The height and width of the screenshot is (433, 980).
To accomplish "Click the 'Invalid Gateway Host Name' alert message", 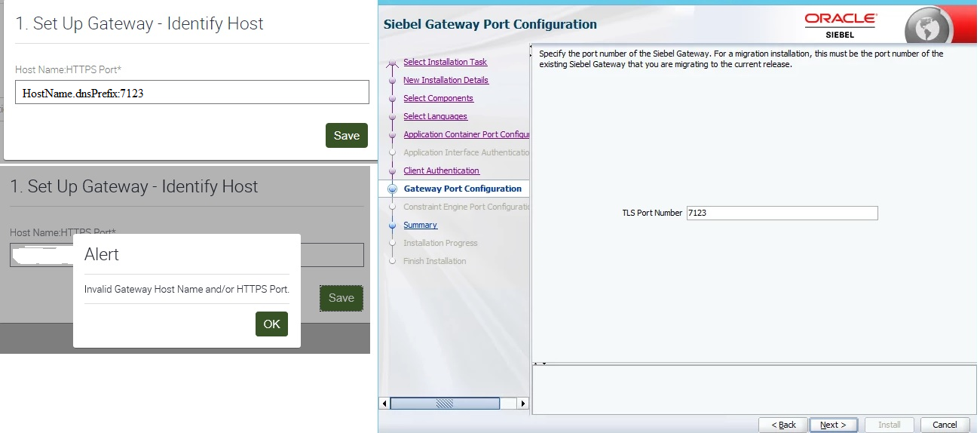I will 187,289.
